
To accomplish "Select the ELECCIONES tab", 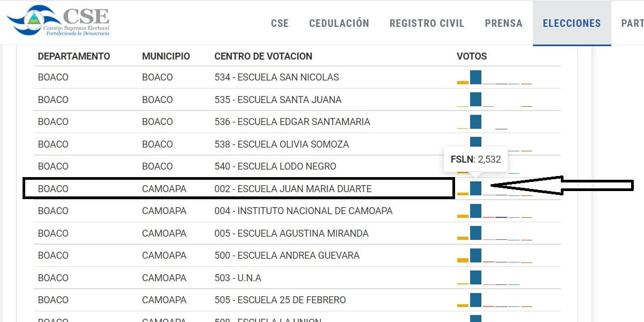I will coord(572,23).
